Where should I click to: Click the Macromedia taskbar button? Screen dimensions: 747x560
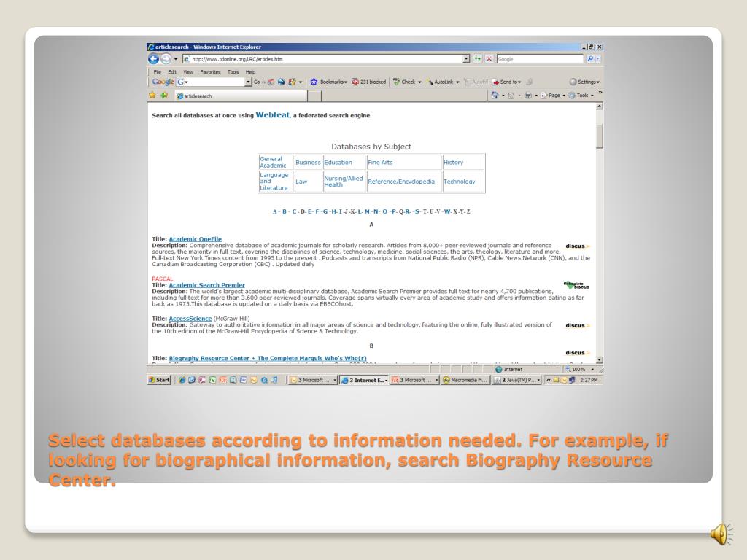coord(465,380)
